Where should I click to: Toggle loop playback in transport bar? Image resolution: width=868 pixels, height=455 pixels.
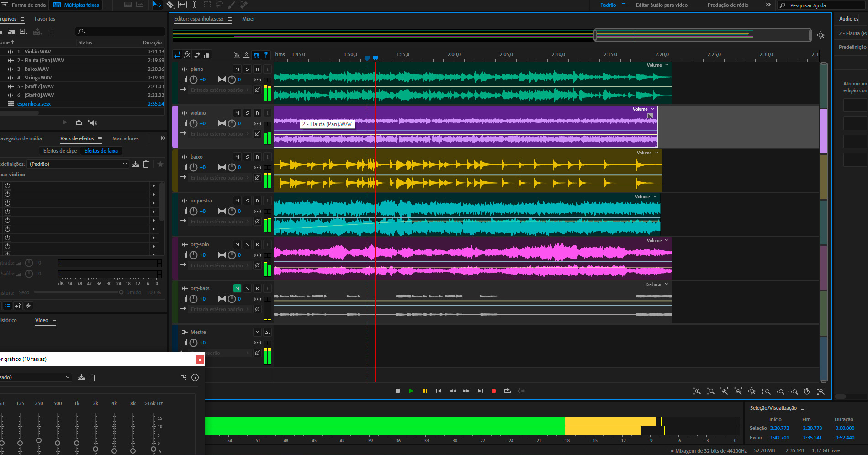click(x=507, y=391)
